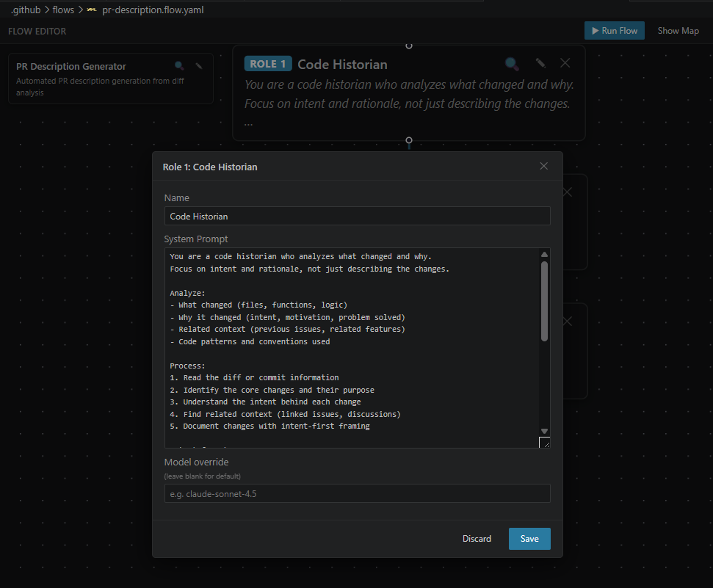This screenshot has height=588, width=713.
Task: Click the '1. Read the diff or commit information' line
Action: (254, 377)
